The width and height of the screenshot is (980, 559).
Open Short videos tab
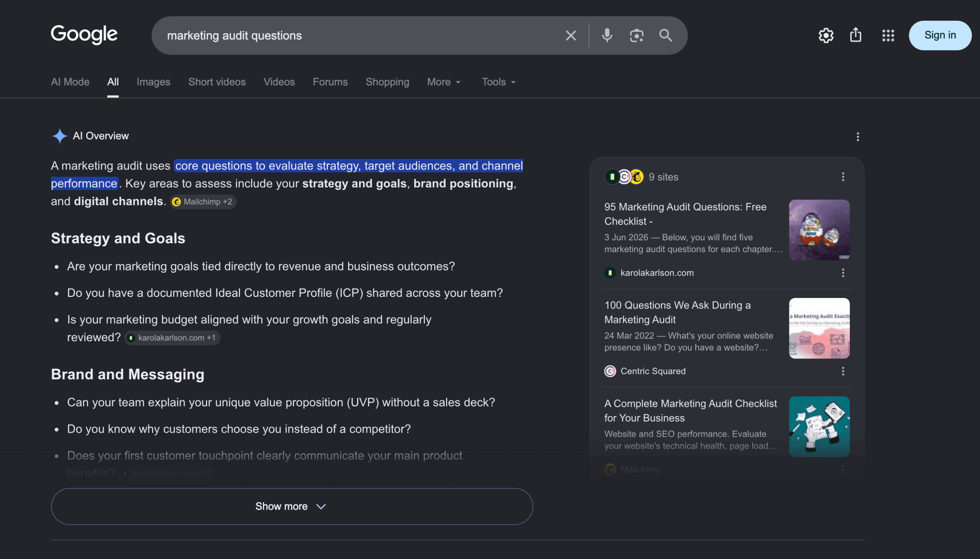tap(217, 82)
